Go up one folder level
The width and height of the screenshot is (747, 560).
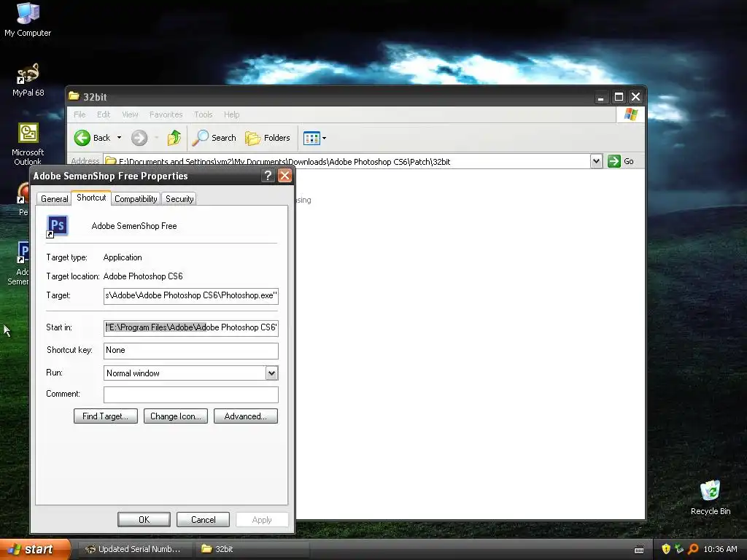[174, 138]
